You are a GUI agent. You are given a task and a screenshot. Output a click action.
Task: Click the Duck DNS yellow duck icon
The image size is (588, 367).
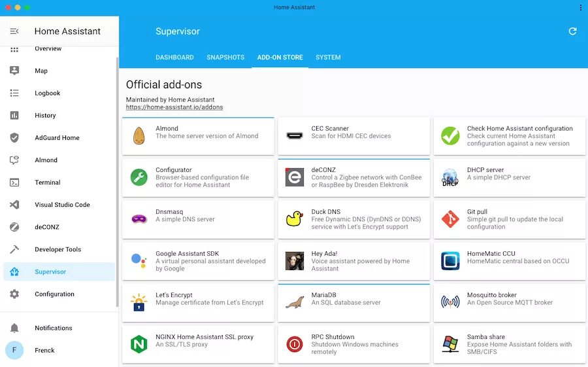point(295,218)
